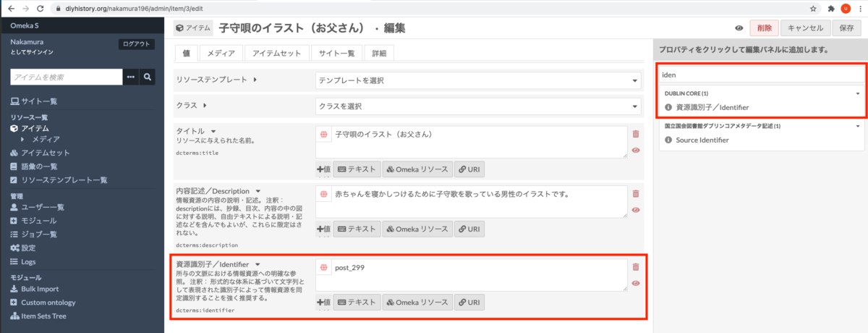Click the 削除 button
The image size is (868, 333).
(765, 28)
